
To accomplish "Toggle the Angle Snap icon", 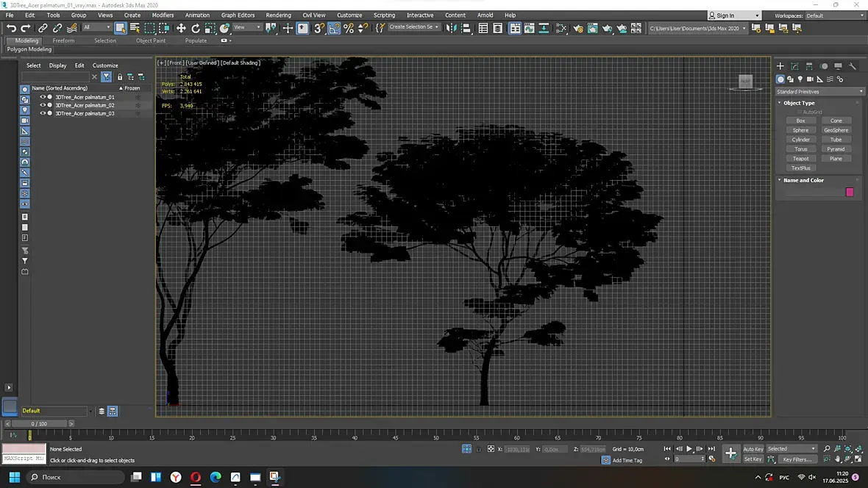I will [x=334, y=28].
